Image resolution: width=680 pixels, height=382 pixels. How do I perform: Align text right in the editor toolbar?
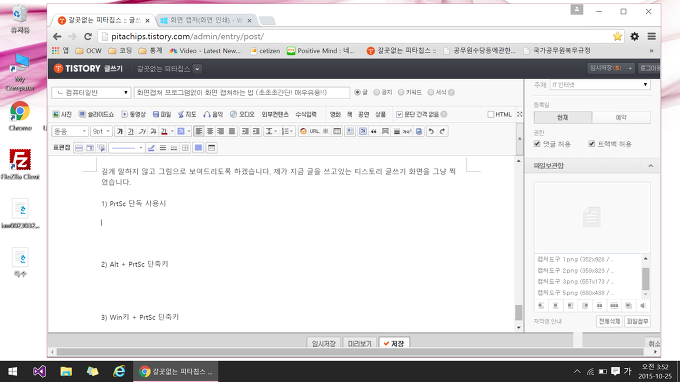point(221,131)
